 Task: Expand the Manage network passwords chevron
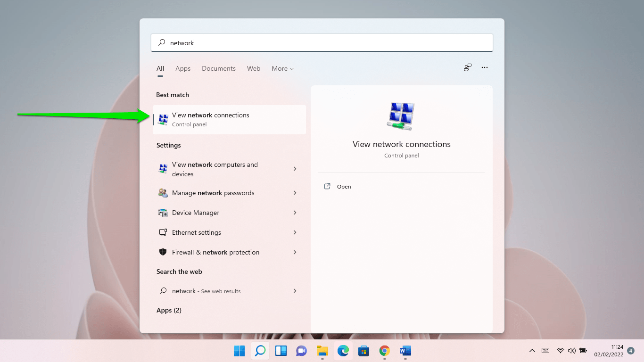(x=295, y=193)
